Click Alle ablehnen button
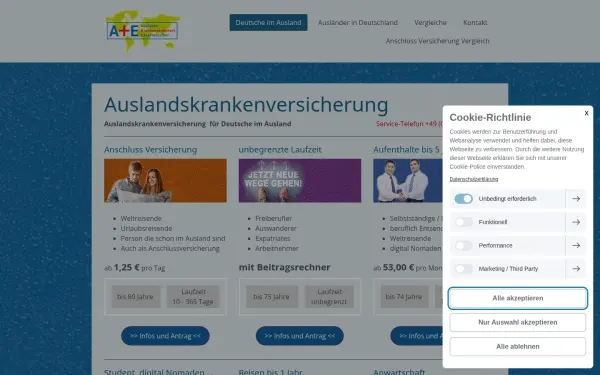This screenshot has width=600, height=375. point(518,347)
